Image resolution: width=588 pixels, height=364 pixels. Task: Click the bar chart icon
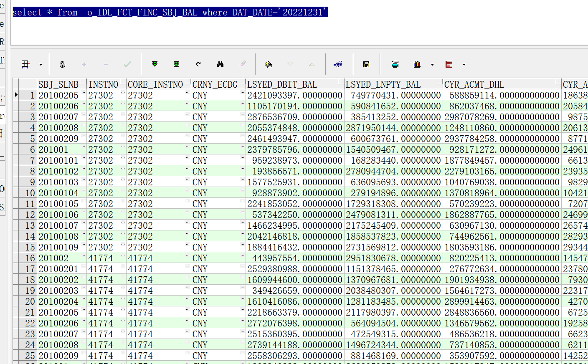pyautogui.click(x=417, y=64)
